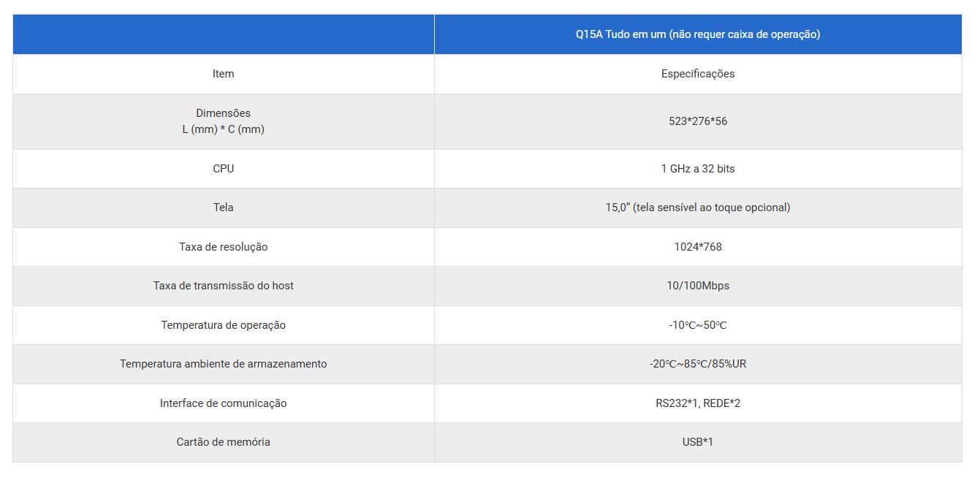Select Temperatura ambiente de armazenamento label

pos(223,364)
